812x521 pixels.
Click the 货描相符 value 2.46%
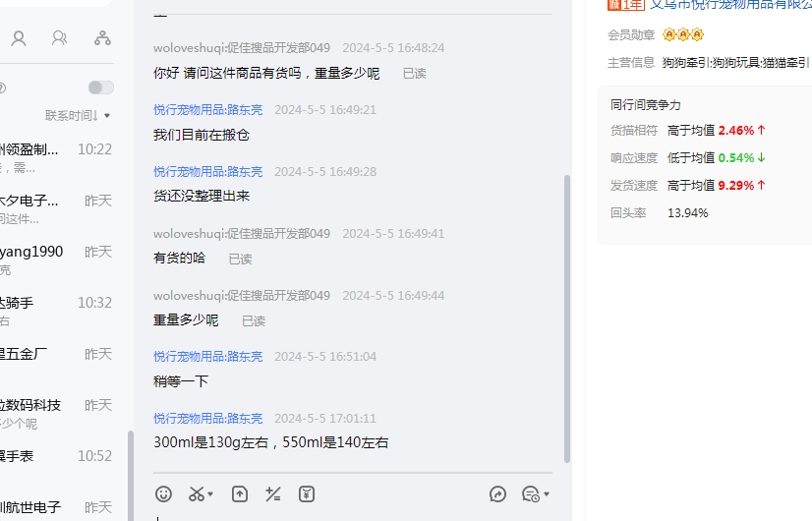tap(736, 131)
